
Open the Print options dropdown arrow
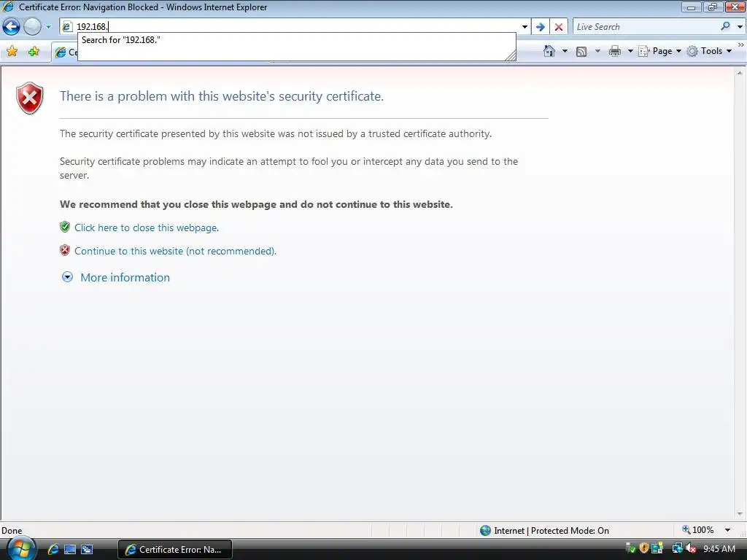coord(630,51)
